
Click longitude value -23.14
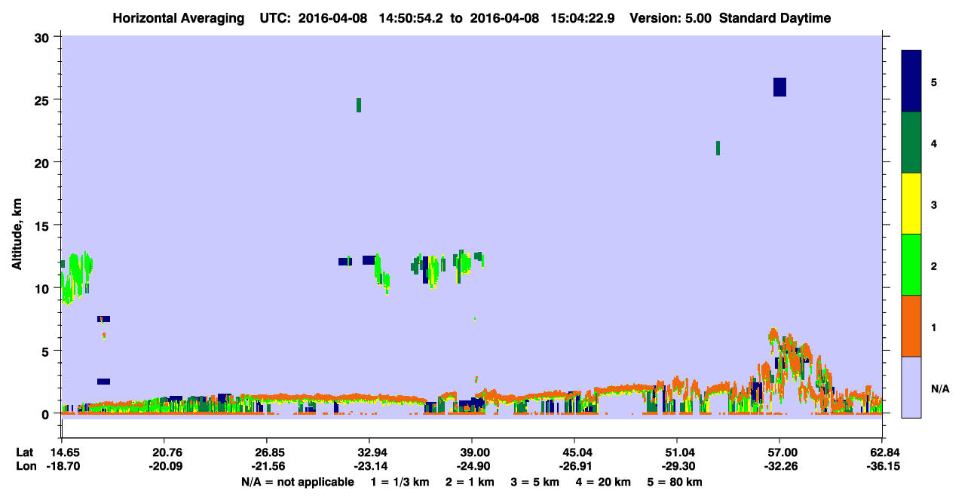[x=369, y=467]
